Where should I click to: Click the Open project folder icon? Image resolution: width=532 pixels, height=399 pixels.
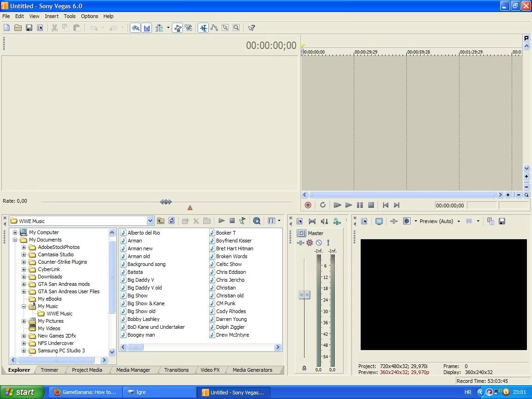(18, 28)
